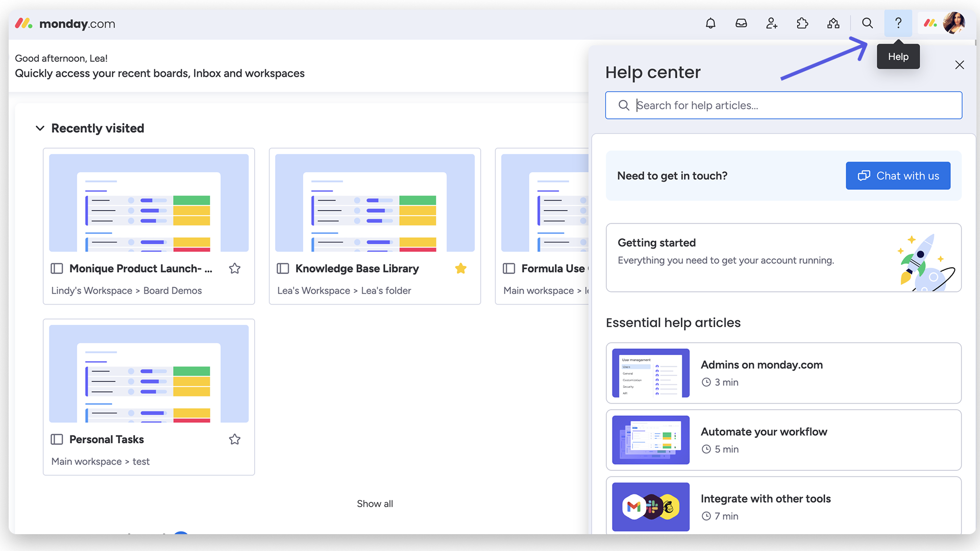Open search with the magnifier icon
This screenshot has width=980, height=551.
[x=867, y=23]
